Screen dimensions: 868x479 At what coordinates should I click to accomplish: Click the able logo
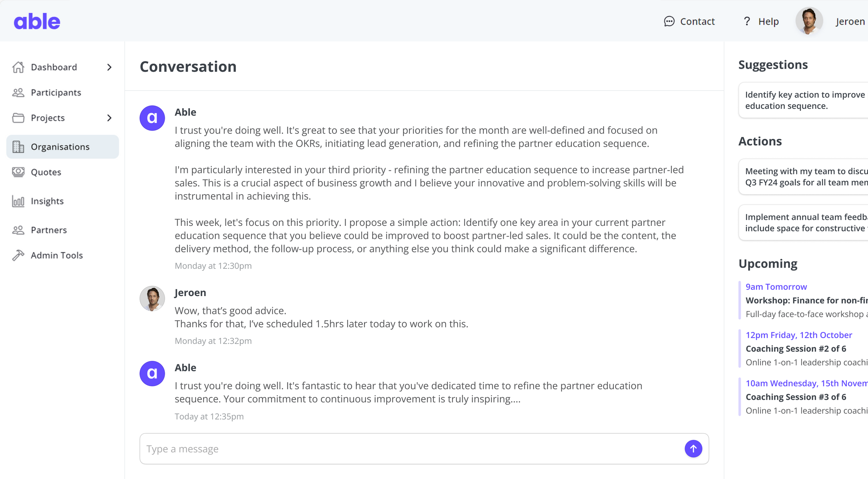(37, 21)
